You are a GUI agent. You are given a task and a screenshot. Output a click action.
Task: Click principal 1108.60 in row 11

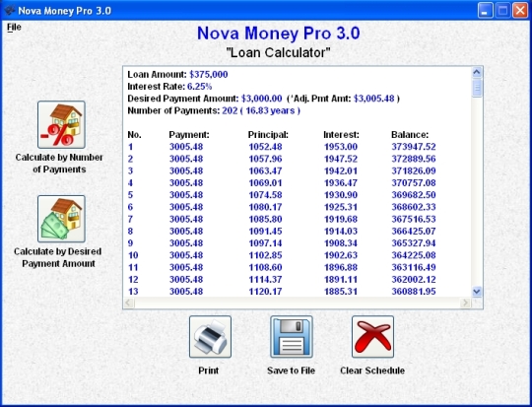[x=265, y=267]
